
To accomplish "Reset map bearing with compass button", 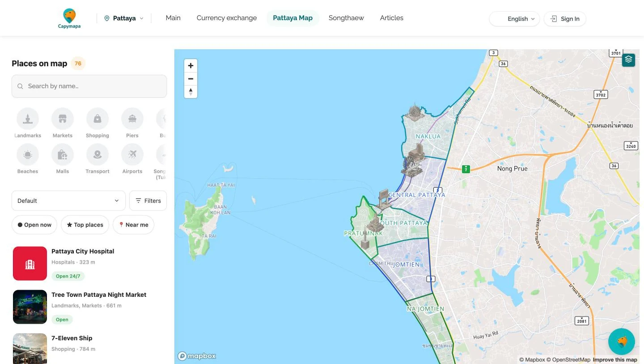I will [x=191, y=92].
